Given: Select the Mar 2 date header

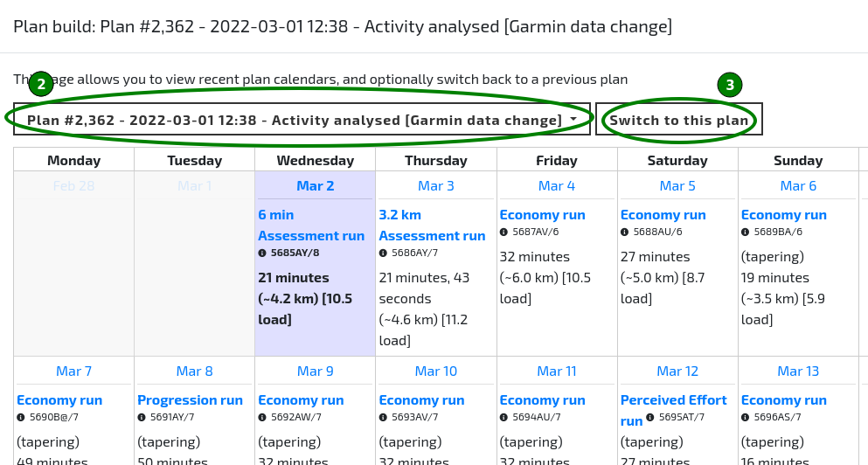Looking at the screenshot, I should [315, 185].
